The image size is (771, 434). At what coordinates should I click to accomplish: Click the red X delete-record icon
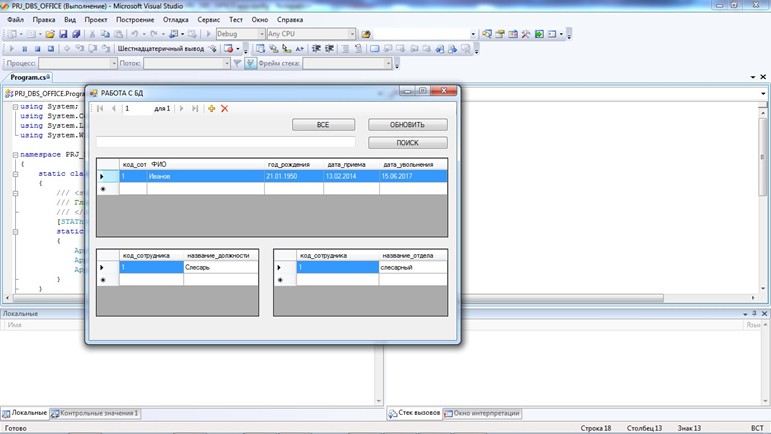[225, 109]
